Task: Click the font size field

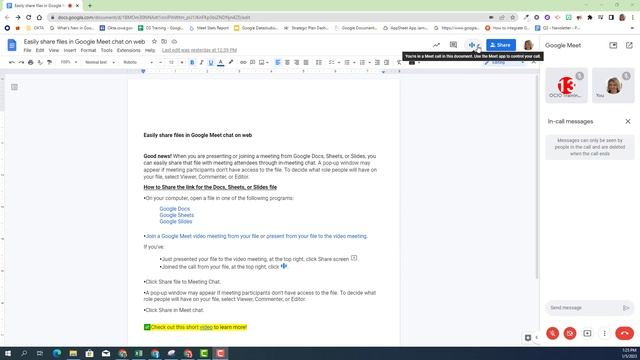Action: (171, 62)
